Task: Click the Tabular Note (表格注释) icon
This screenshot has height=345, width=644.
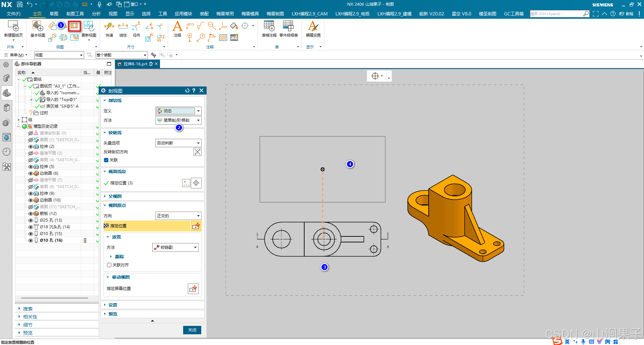Action: (269, 26)
